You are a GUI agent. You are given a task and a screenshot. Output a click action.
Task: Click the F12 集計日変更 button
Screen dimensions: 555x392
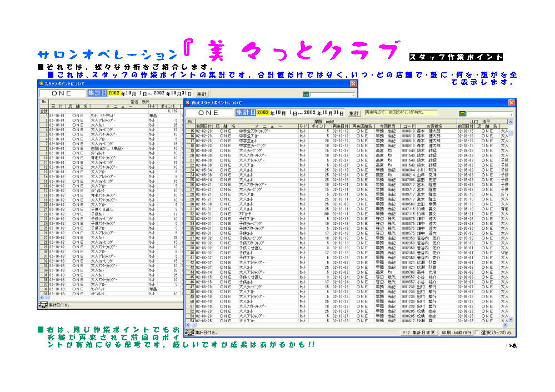[419, 333]
